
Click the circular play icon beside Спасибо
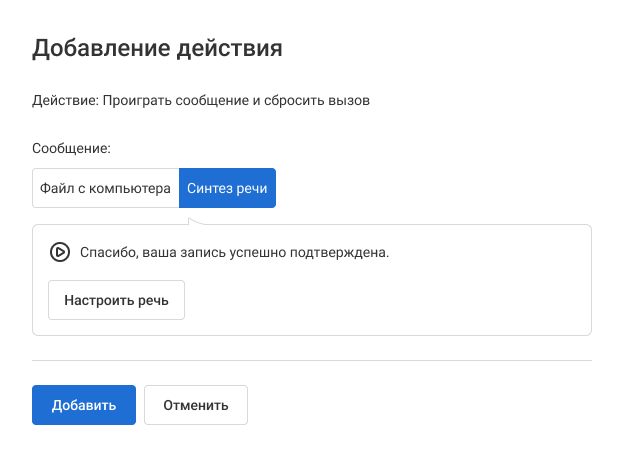coord(59,253)
